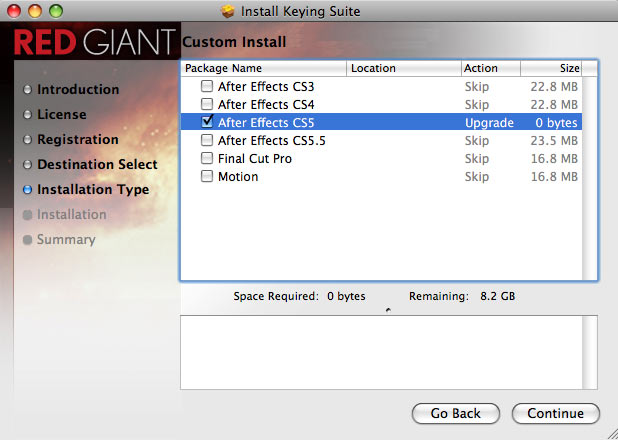
Task: Click the Size column header
Action: 551,68
